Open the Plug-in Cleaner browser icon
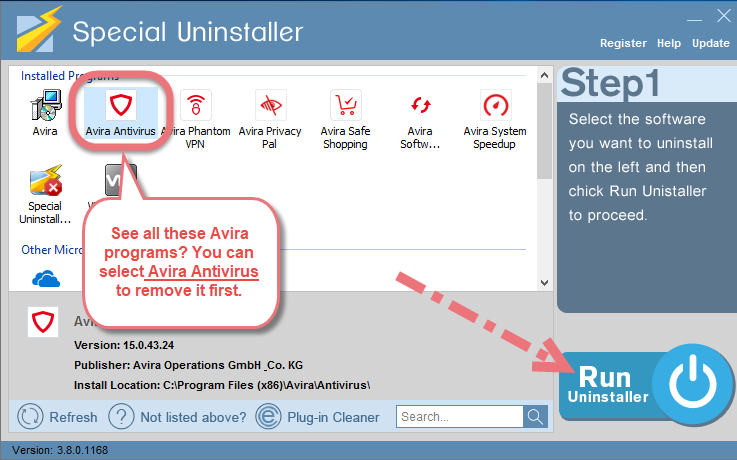The height and width of the screenshot is (460, 737). (268, 416)
